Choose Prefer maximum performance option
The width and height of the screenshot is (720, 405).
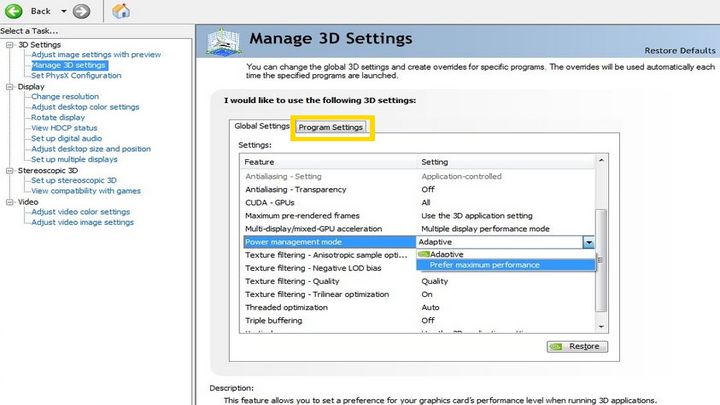[484, 265]
